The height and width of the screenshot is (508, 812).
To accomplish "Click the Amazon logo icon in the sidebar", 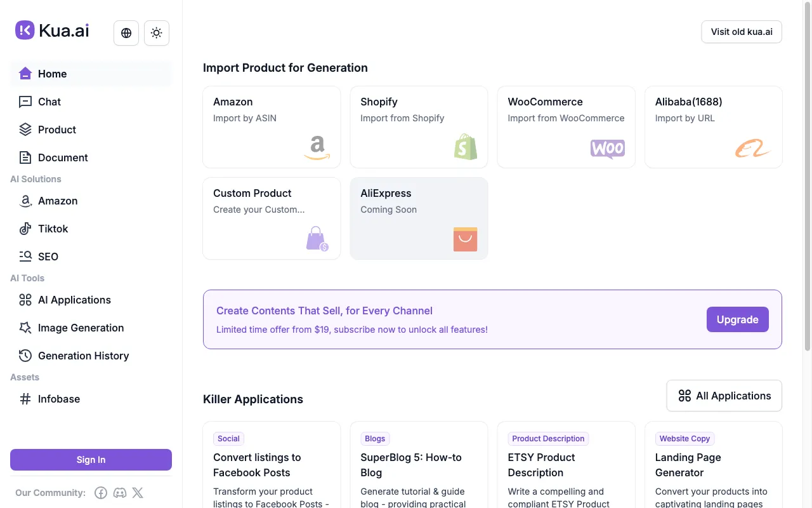I will (x=25, y=201).
